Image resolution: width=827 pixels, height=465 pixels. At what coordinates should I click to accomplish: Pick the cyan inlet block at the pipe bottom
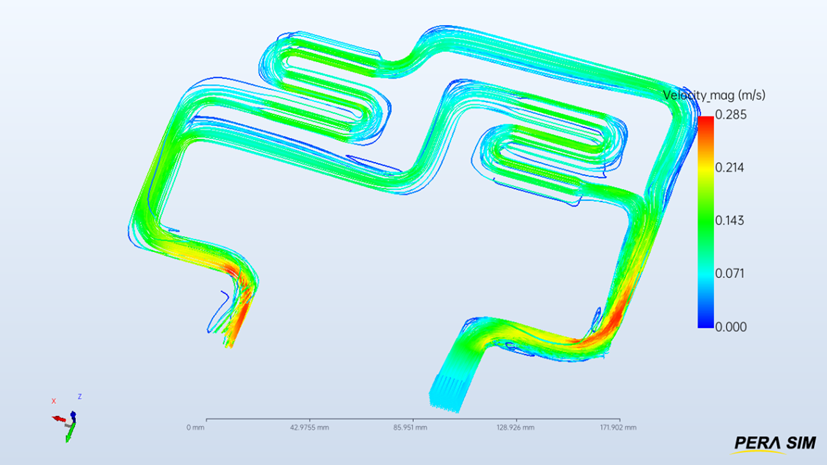447,393
